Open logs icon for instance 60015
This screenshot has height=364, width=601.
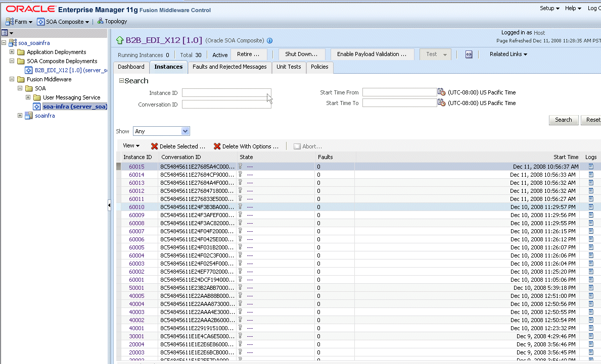pyautogui.click(x=590, y=166)
